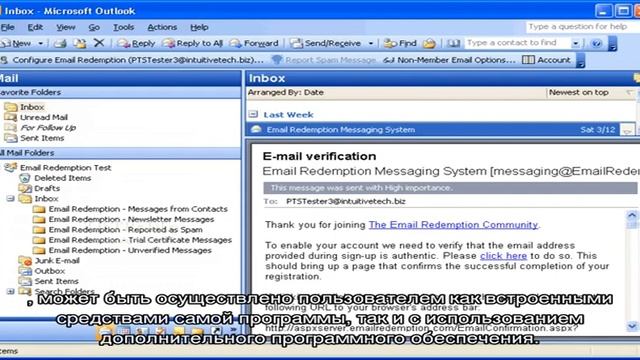Click Report Spam Message

(x=324, y=60)
